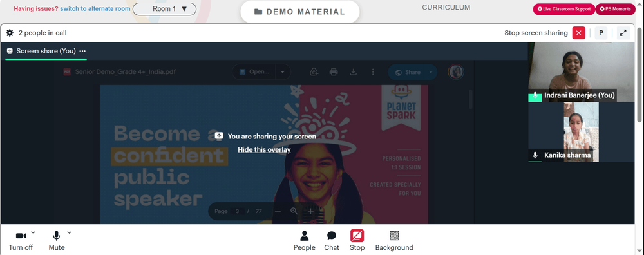Click the PDF Open with button
Image resolution: width=644 pixels, height=255 pixels.
(x=254, y=72)
